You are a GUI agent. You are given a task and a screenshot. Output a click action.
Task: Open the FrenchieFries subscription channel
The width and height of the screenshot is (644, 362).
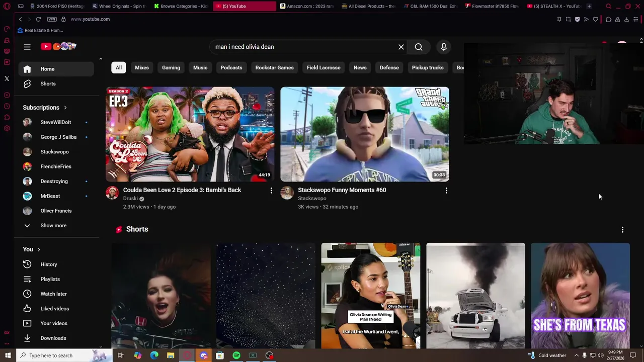pos(56,166)
